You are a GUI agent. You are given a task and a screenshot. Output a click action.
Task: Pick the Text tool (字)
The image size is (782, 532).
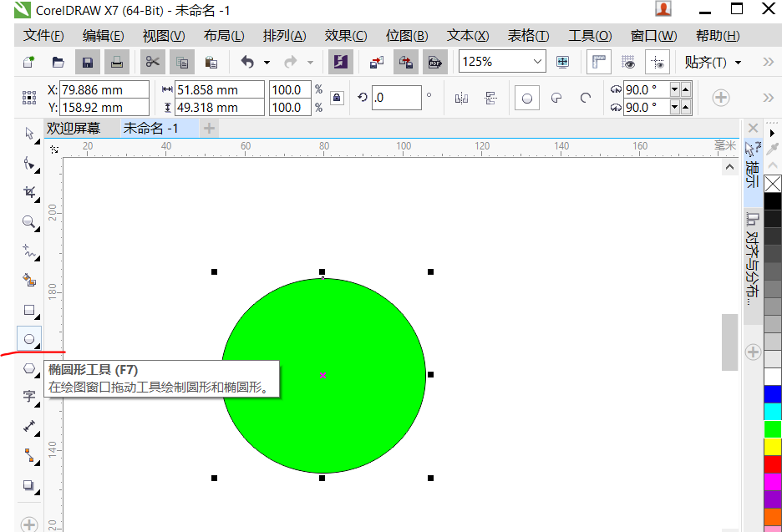coord(29,397)
